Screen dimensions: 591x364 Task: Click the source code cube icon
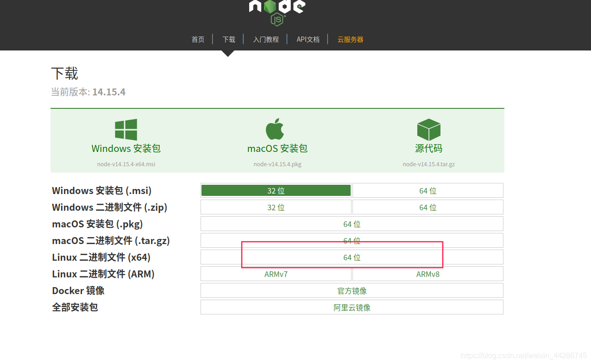coord(428,130)
